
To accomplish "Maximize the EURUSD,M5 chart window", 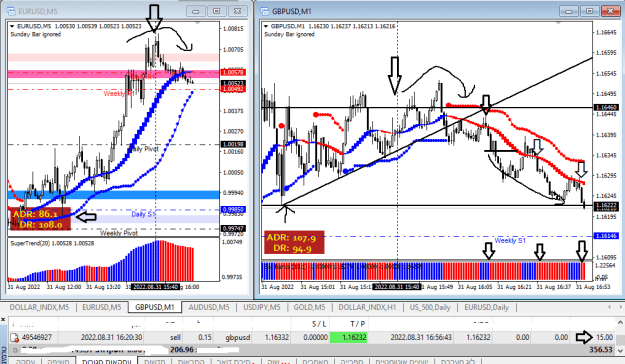I will pyautogui.click(x=216, y=11).
